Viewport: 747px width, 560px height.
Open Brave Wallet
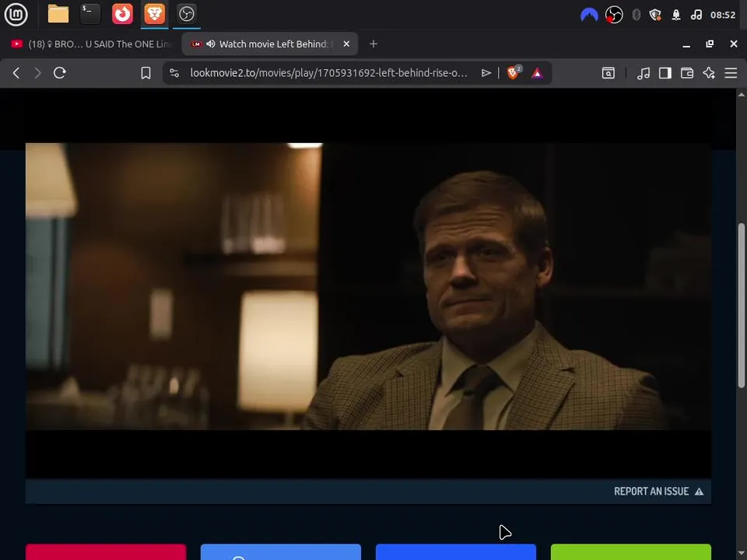(x=687, y=73)
